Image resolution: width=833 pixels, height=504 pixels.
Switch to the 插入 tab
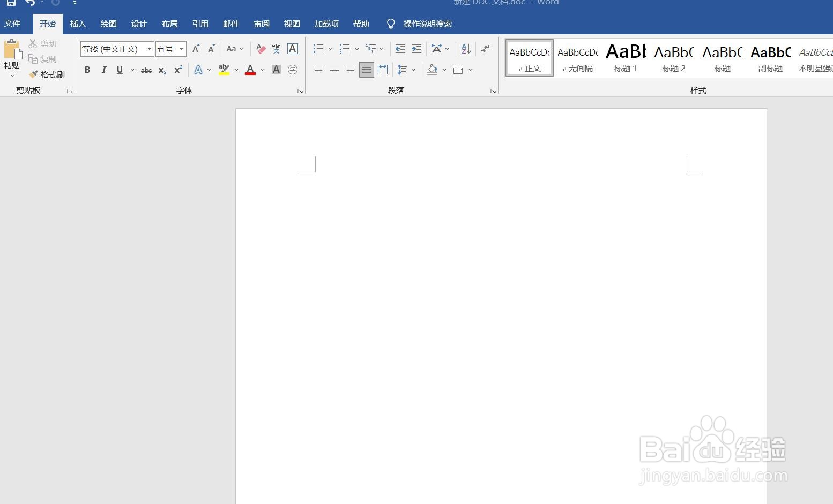pos(78,24)
